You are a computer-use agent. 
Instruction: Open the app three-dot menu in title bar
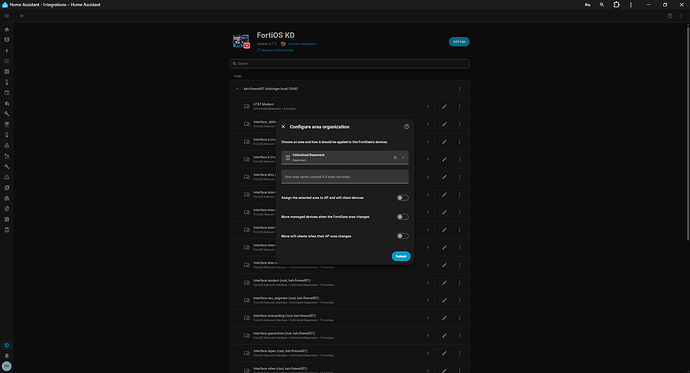[631, 5]
